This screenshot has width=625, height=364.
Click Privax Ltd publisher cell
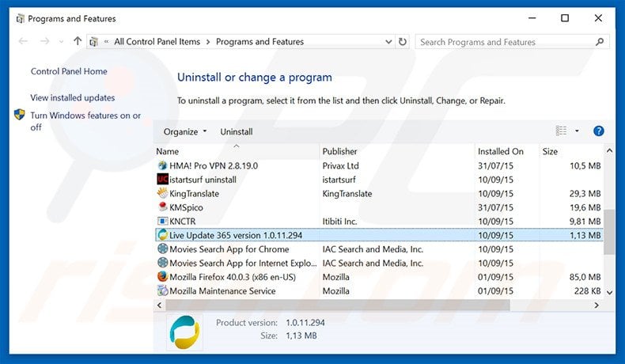pyautogui.click(x=341, y=165)
